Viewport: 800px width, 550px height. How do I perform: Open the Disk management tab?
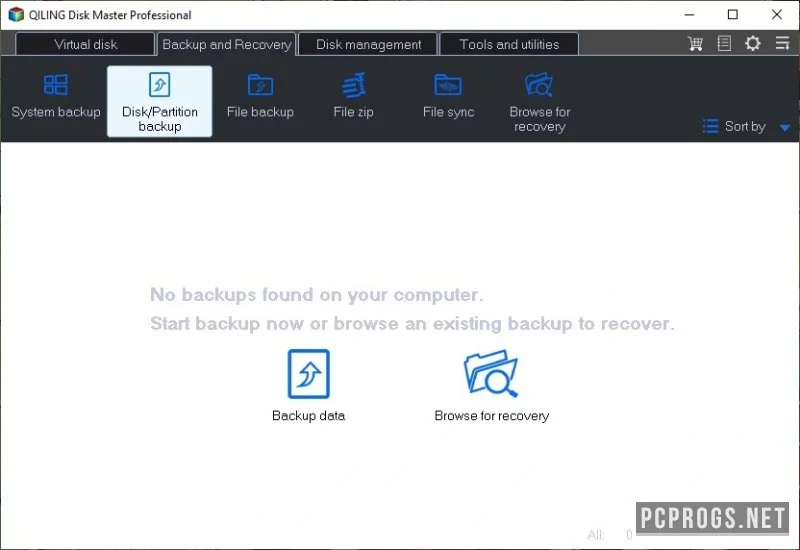click(368, 44)
